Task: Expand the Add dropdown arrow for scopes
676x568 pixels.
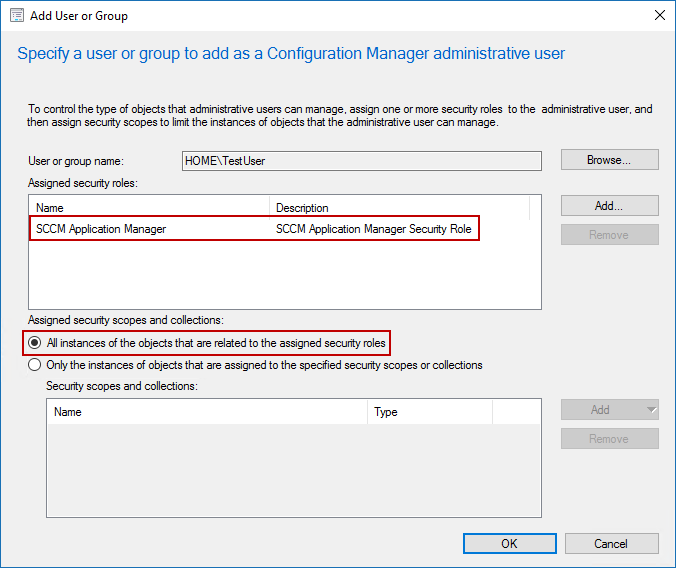Action: [x=652, y=409]
